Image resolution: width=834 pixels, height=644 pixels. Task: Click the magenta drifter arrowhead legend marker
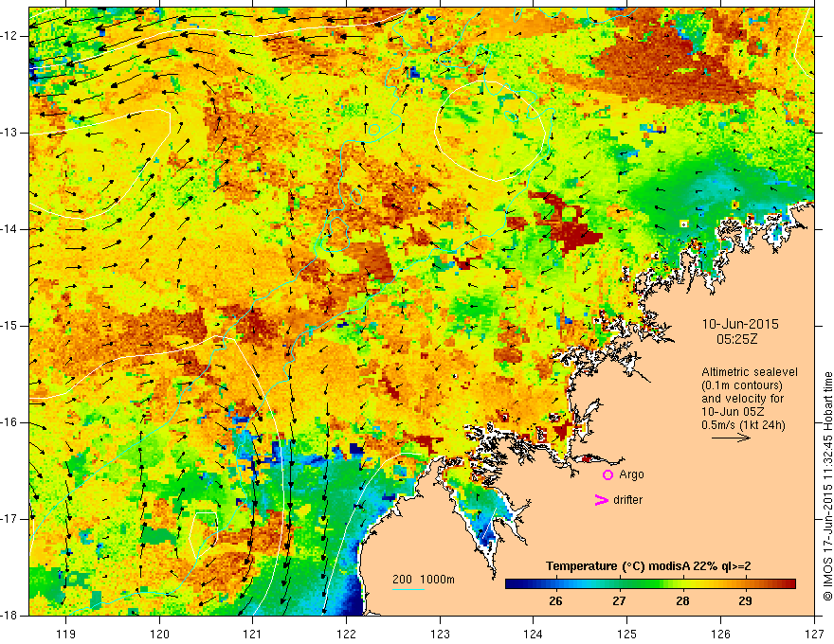coord(601,500)
